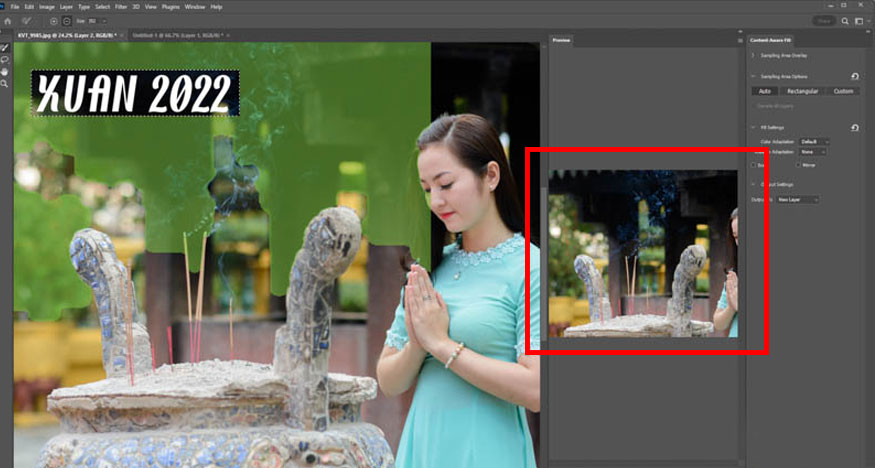Reset the Sampling Area Options
The height and width of the screenshot is (468, 875).
point(855,76)
